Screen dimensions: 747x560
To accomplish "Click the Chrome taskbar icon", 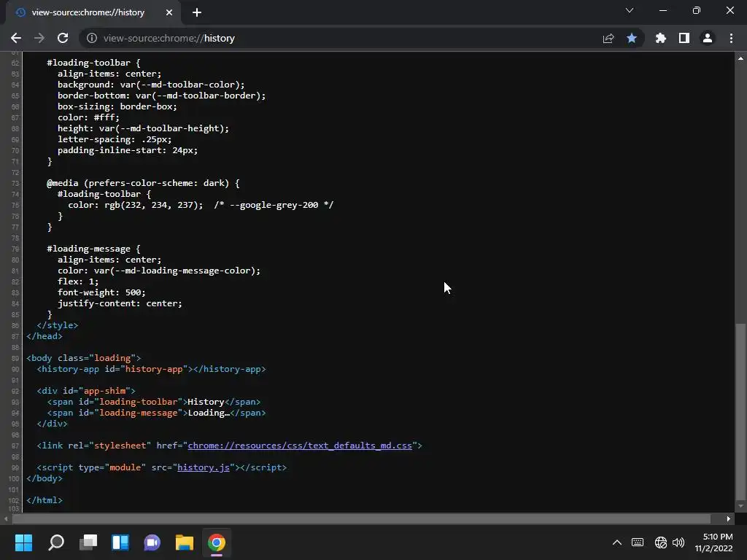I will (217, 542).
